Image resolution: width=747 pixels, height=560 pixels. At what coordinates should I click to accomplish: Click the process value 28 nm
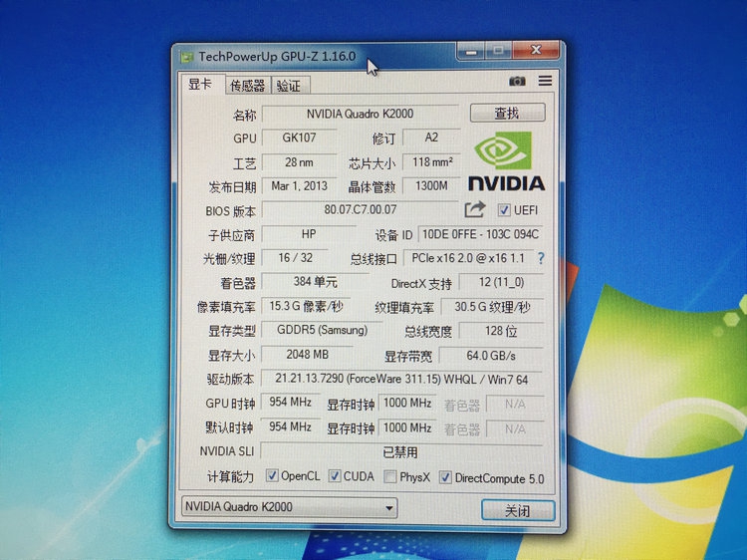pyautogui.click(x=299, y=162)
